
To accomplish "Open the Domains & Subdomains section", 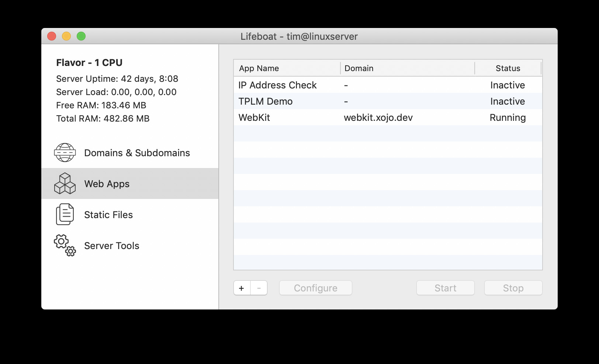I will coord(137,153).
